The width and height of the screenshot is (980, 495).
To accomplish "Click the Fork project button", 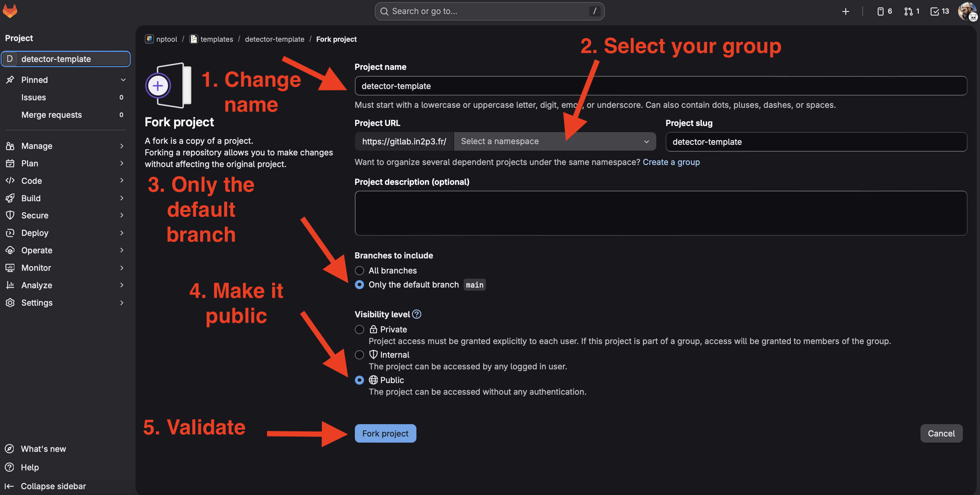I will [385, 433].
